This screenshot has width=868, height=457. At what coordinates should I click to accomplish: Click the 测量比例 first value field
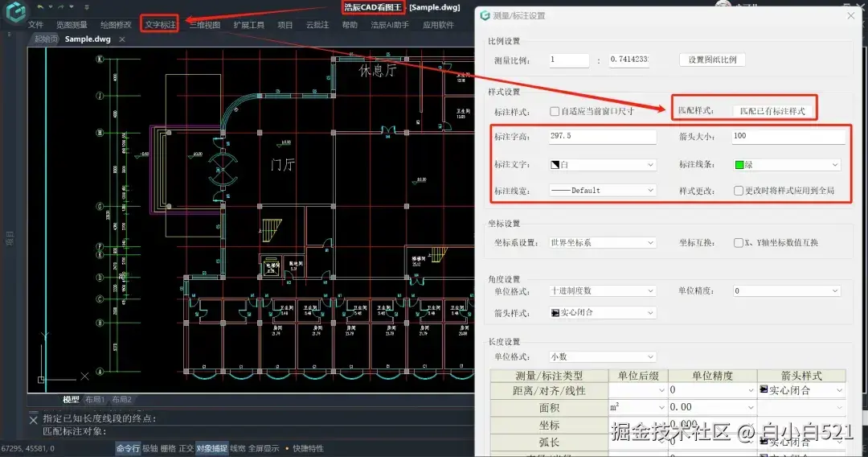pyautogui.click(x=569, y=60)
